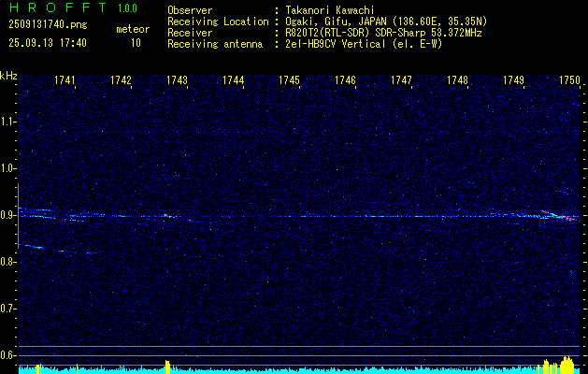Click the Observer field label

(190, 10)
